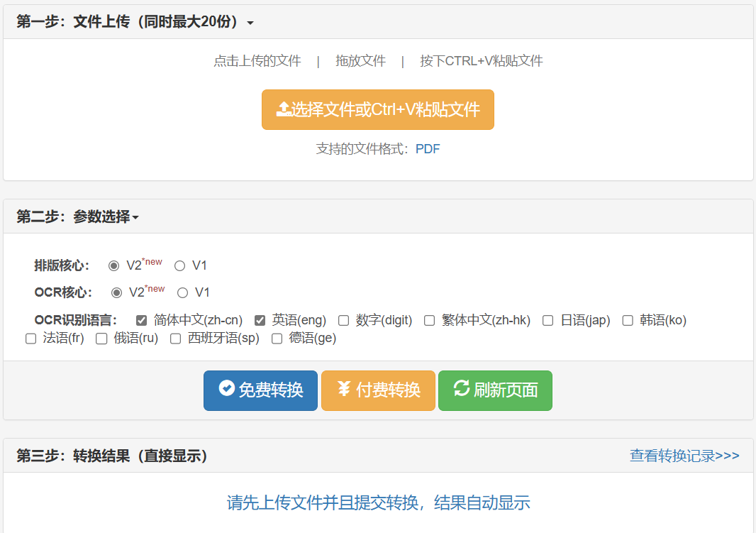Select V1 for OCR核心
756x533 pixels.
pyautogui.click(x=182, y=292)
